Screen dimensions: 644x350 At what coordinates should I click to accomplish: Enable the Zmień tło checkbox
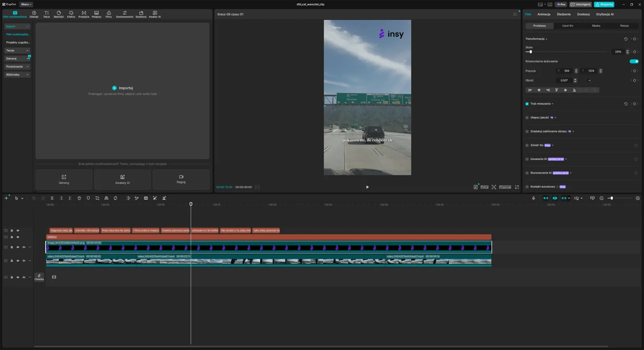coord(527,145)
